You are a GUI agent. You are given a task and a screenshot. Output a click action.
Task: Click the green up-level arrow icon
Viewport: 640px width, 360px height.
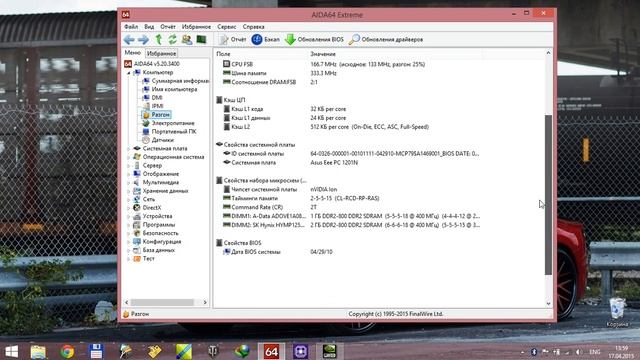[x=158, y=39]
